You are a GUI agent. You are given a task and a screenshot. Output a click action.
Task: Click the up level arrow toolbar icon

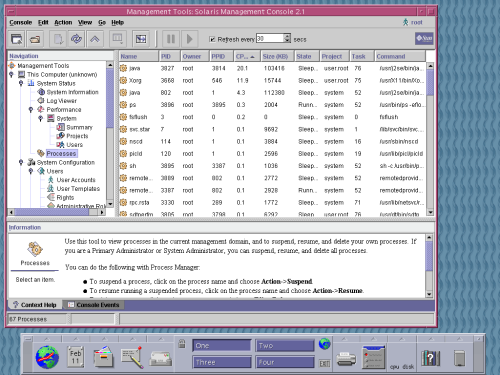(95, 39)
